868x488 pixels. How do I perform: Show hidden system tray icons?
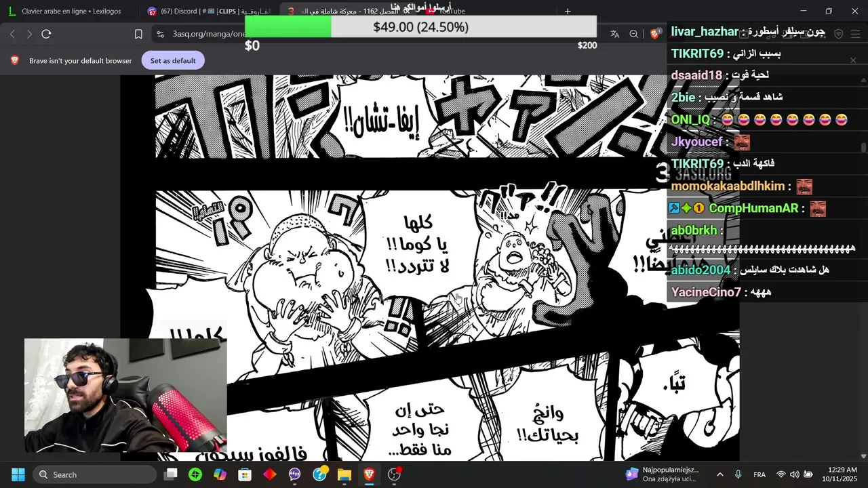tap(719, 474)
